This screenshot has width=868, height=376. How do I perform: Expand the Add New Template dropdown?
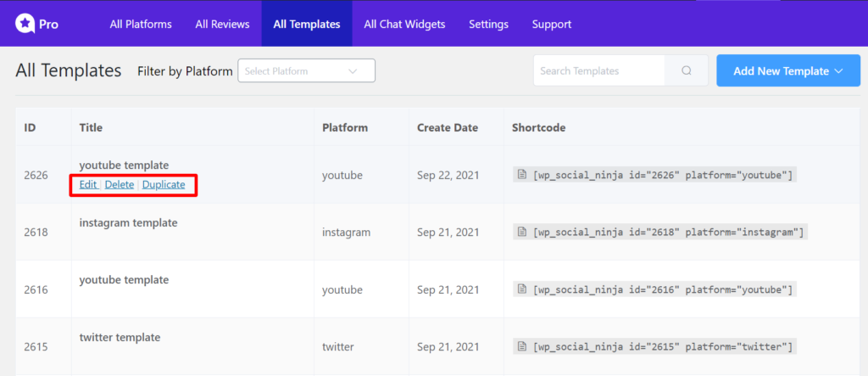click(x=788, y=70)
